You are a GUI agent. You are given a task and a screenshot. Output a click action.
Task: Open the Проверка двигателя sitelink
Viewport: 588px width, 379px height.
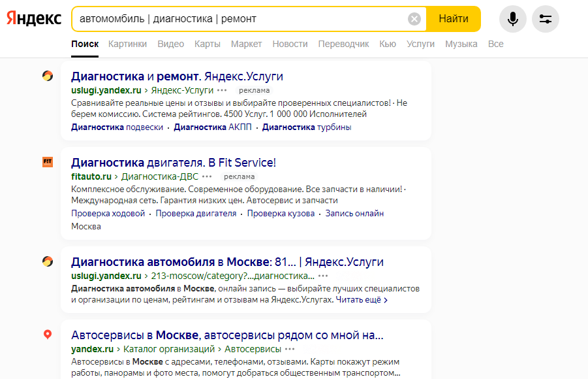196,214
